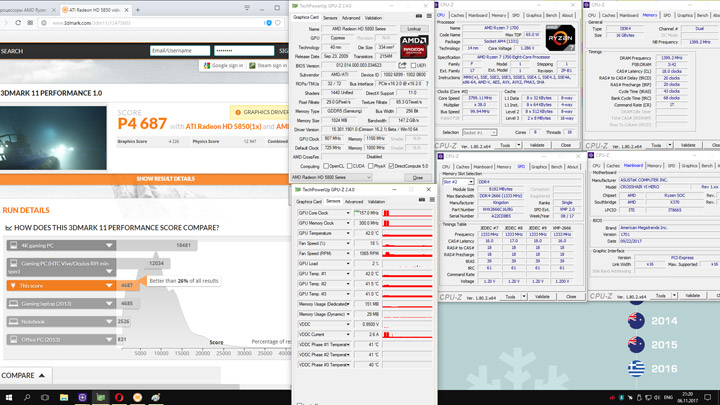
Task: Switch to Caches tab in top-left CPU-Z window
Action: coord(457,15)
